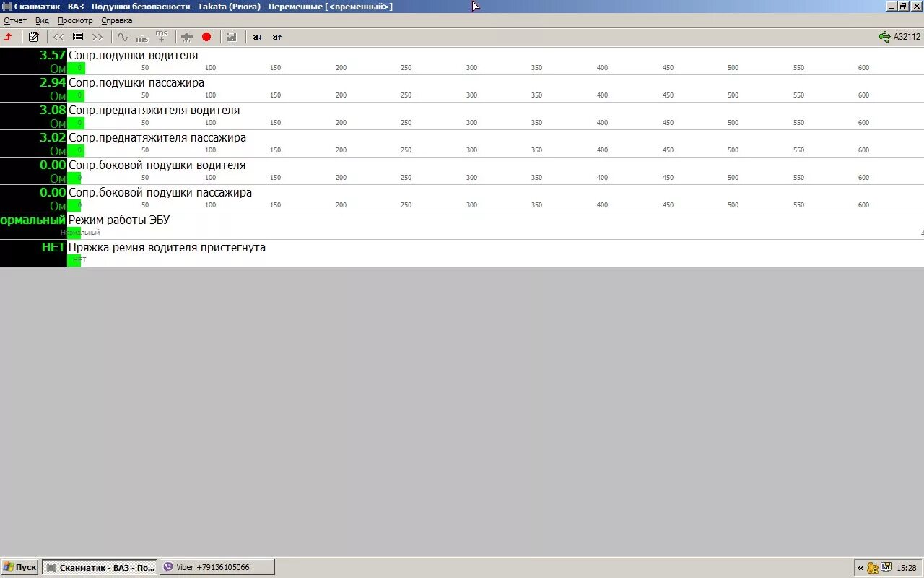The width and height of the screenshot is (924, 578).
Task: Click the 3.02 resistance value
Action: point(53,137)
